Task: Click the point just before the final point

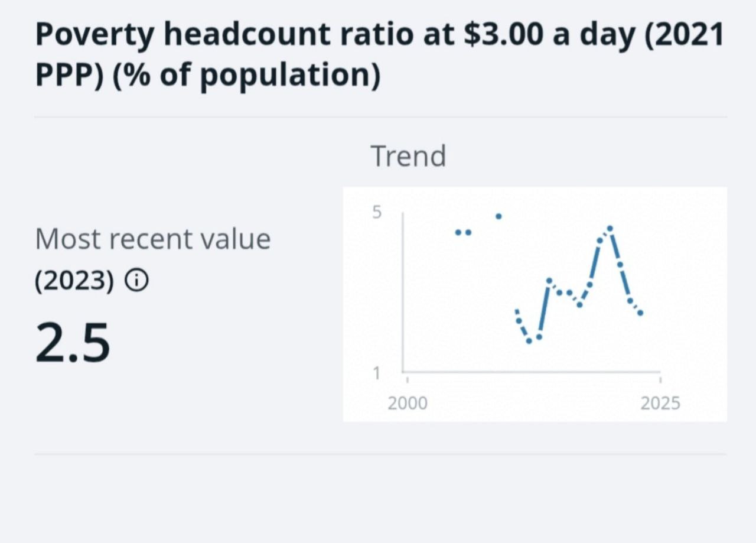Action: pyautogui.click(x=630, y=300)
